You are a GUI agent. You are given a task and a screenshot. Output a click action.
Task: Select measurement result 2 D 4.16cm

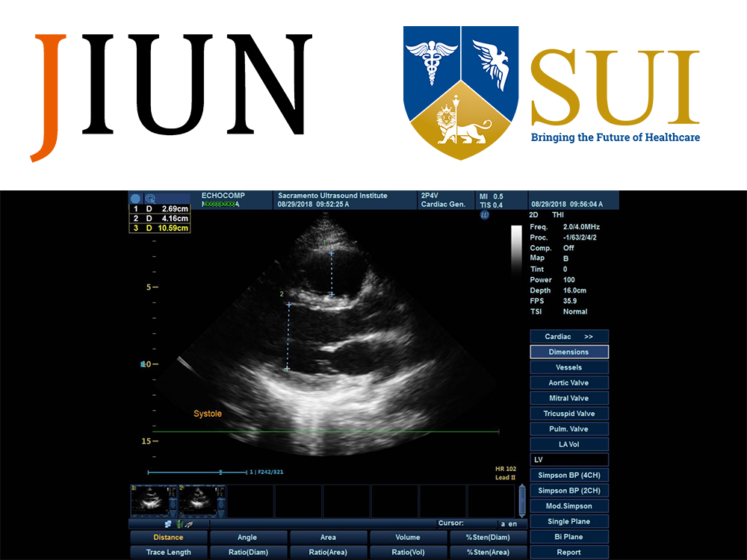(160, 219)
